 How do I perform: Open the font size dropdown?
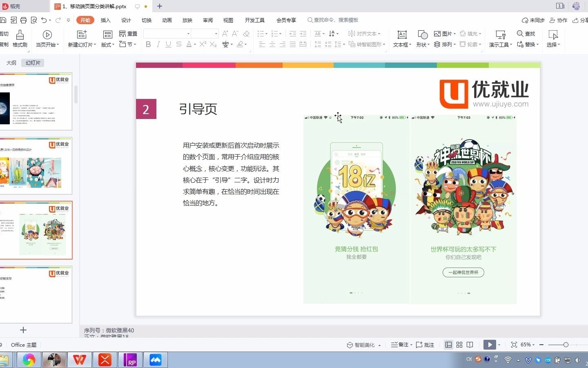click(x=216, y=34)
